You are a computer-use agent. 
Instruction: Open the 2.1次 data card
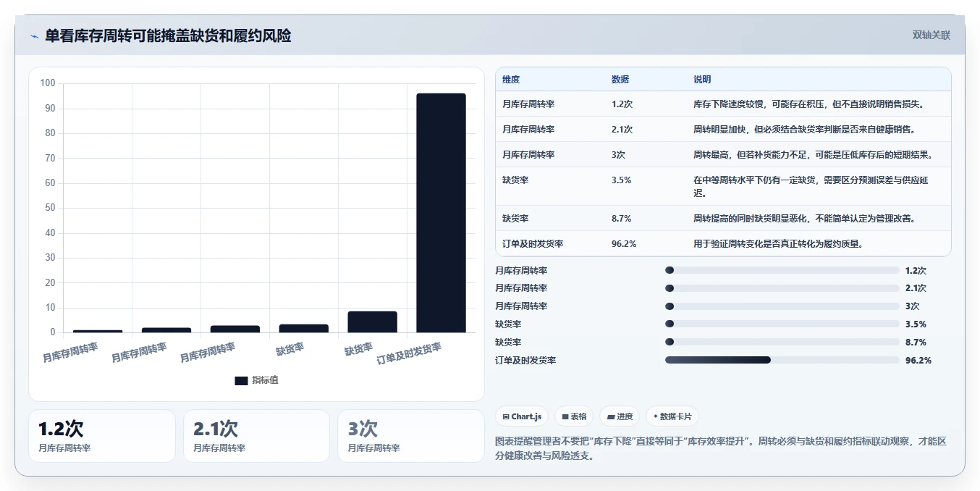(256, 436)
